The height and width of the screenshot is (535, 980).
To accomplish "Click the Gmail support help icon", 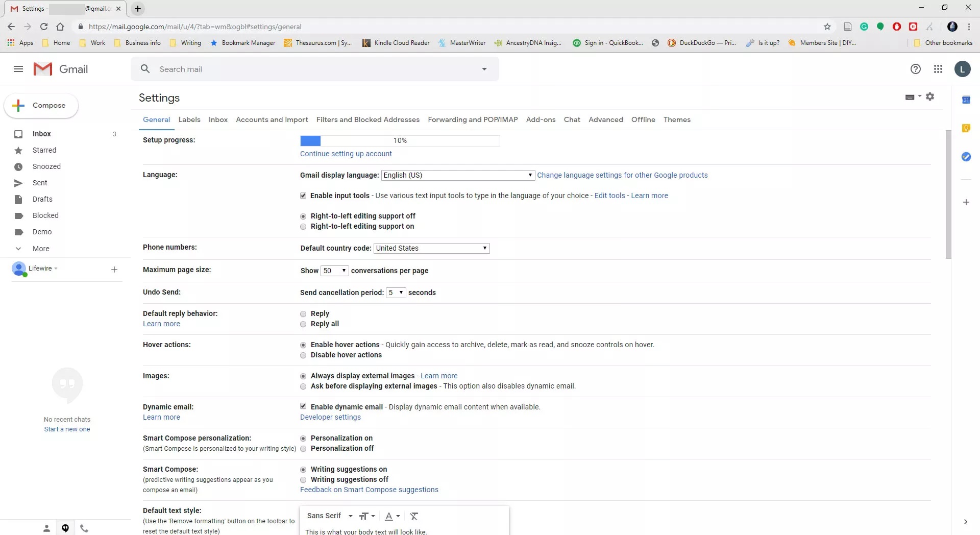I will tap(915, 69).
